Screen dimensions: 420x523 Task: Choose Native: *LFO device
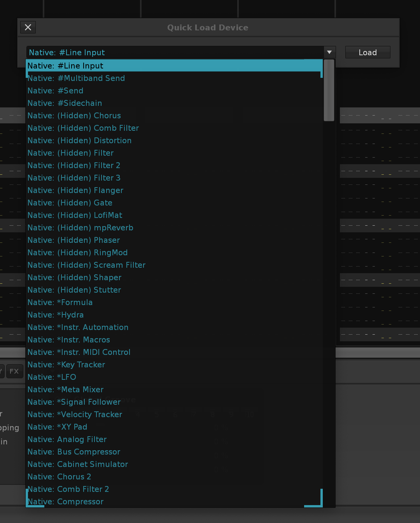point(52,377)
